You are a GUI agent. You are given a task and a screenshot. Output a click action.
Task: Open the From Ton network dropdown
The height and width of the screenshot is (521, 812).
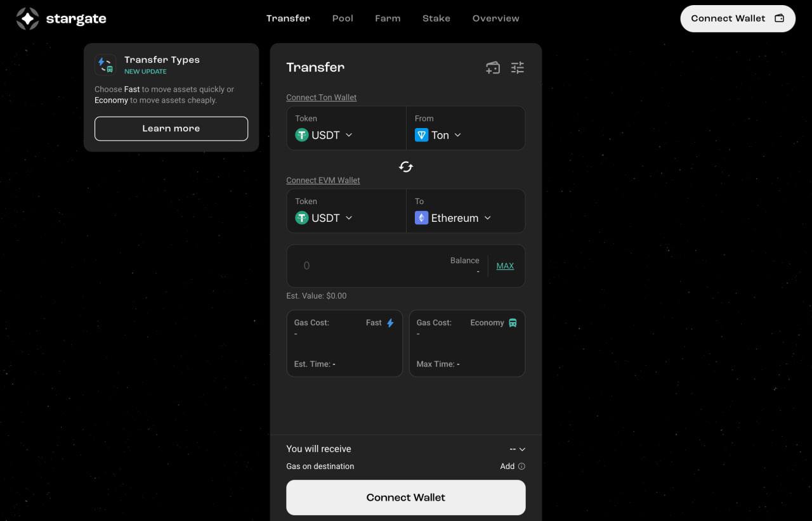click(x=466, y=128)
